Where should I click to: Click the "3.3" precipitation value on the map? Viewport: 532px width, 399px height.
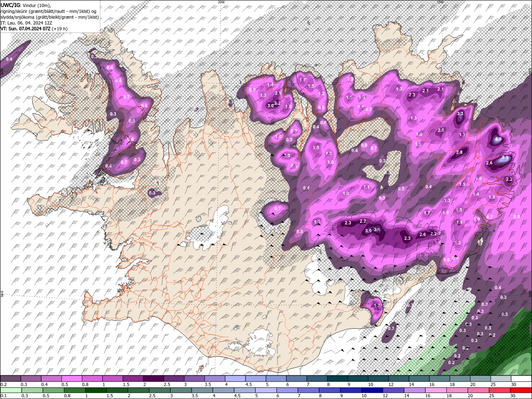pos(460,113)
